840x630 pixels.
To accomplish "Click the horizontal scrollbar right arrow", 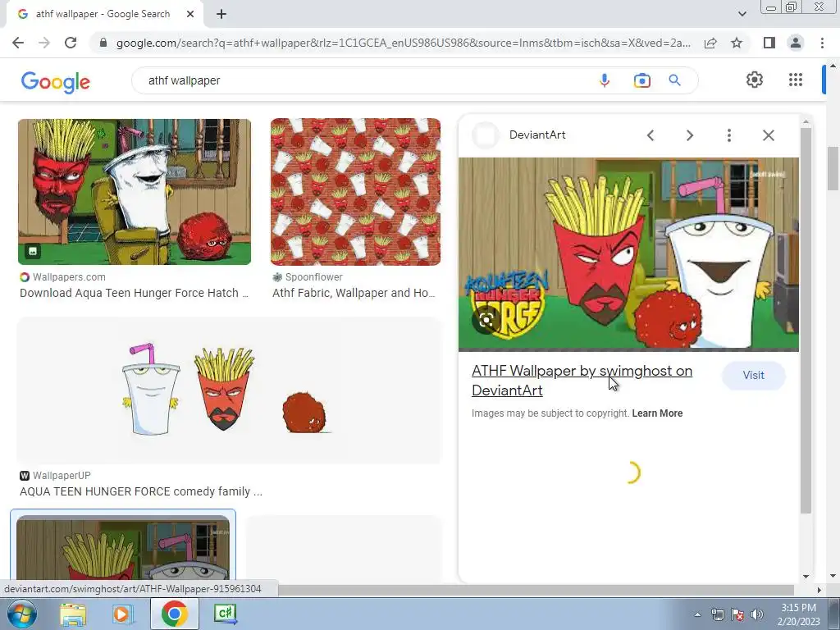I will pyautogui.click(x=819, y=590).
